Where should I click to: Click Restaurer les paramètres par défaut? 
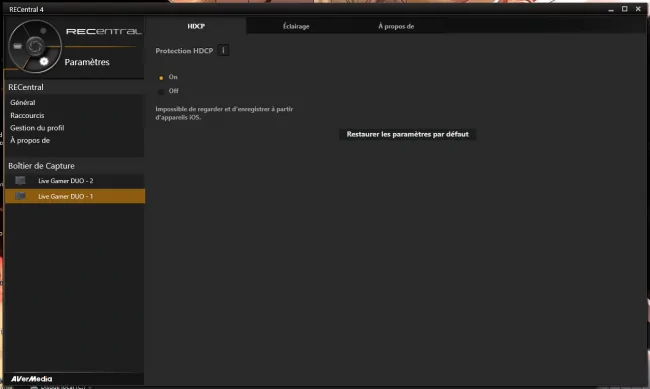pyautogui.click(x=407, y=134)
